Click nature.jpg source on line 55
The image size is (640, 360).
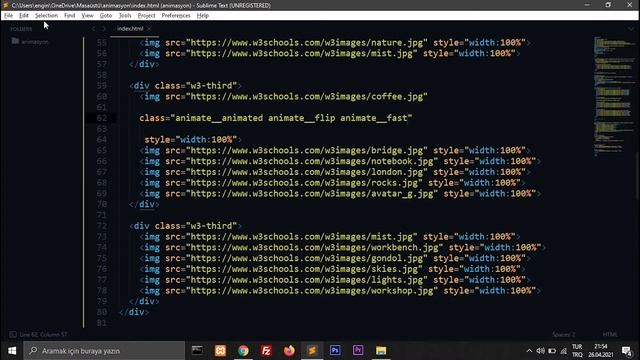coord(335,42)
